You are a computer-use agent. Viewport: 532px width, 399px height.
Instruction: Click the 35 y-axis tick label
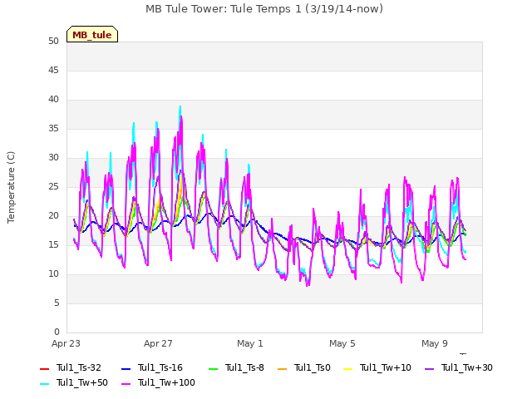click(53, 129)
